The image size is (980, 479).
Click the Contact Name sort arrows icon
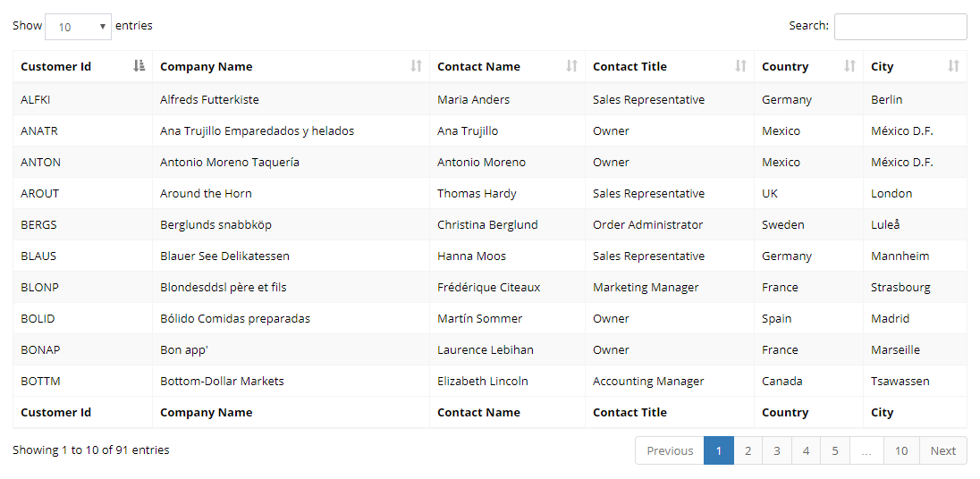(x=571, y=66)
